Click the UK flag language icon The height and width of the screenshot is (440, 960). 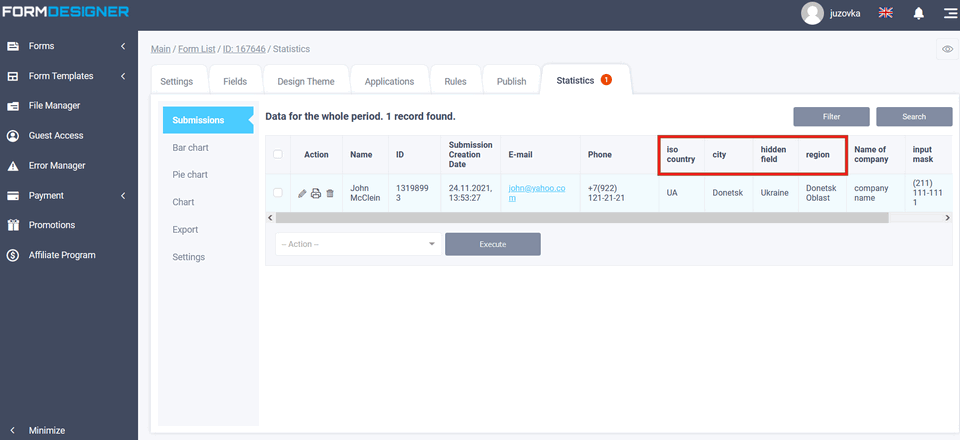[885, 13]
